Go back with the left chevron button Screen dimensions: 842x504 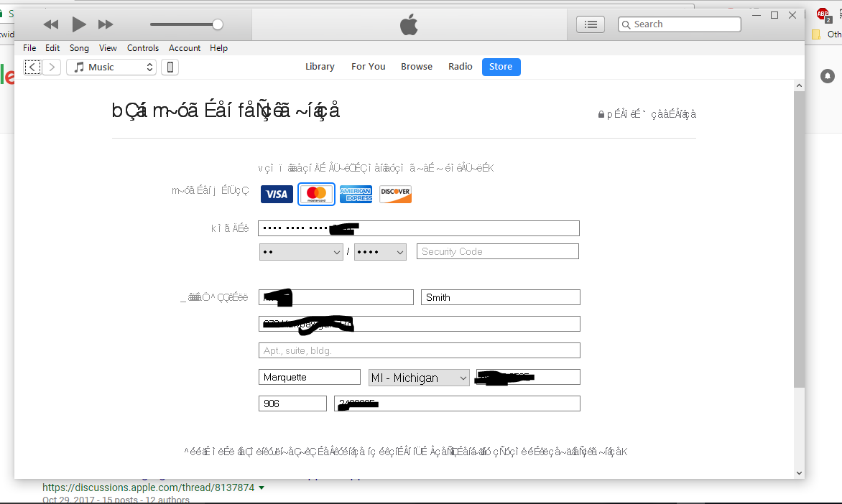(x=33, y=67)
